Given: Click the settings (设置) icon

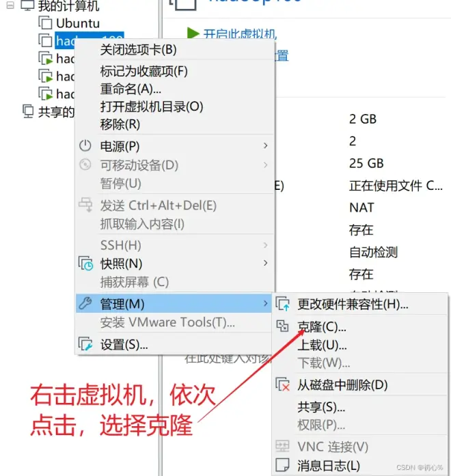Looking at the screenshot, I should coord(85,344).
